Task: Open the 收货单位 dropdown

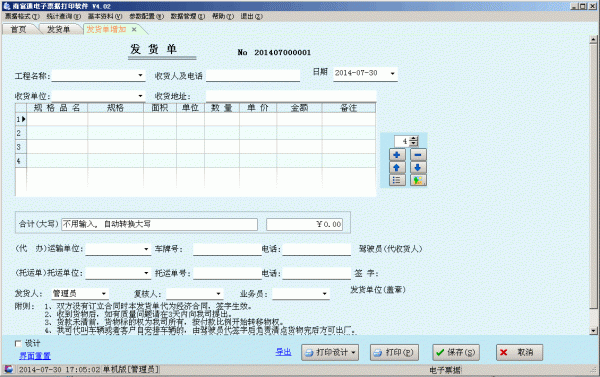Action: (x=140, y=96)
